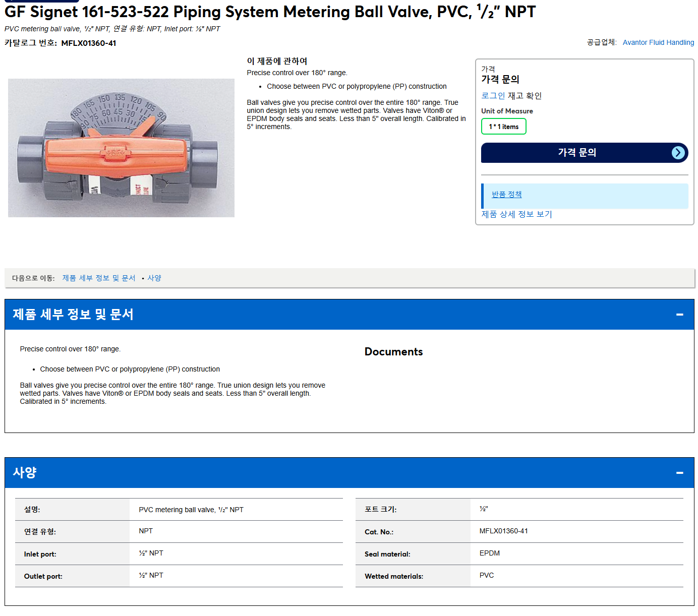Collapse the 사양 section with minus icon
This screenshot has height=616, width=698.
coord(679,473)
